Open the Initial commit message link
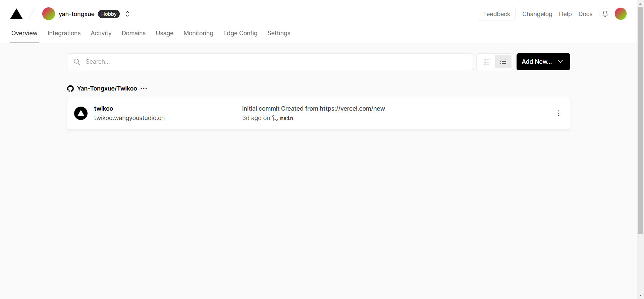This screenshot has width=644, height=299. click(314, 109)
